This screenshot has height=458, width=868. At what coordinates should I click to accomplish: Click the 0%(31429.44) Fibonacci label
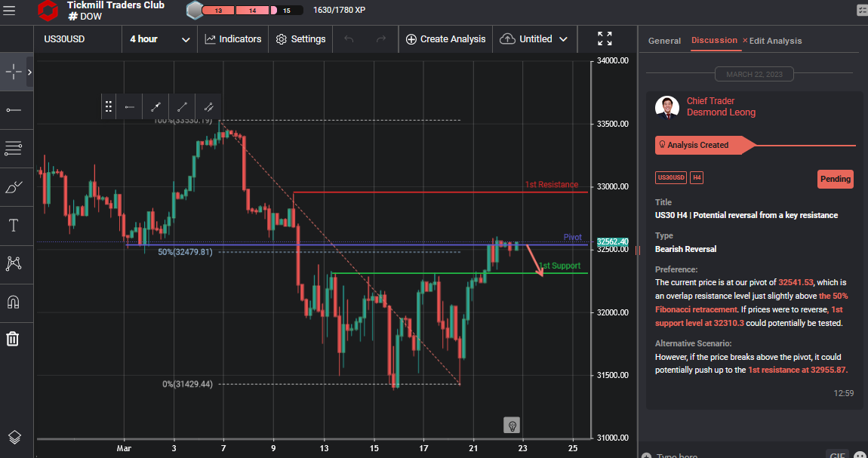click(x=187, y=384)
